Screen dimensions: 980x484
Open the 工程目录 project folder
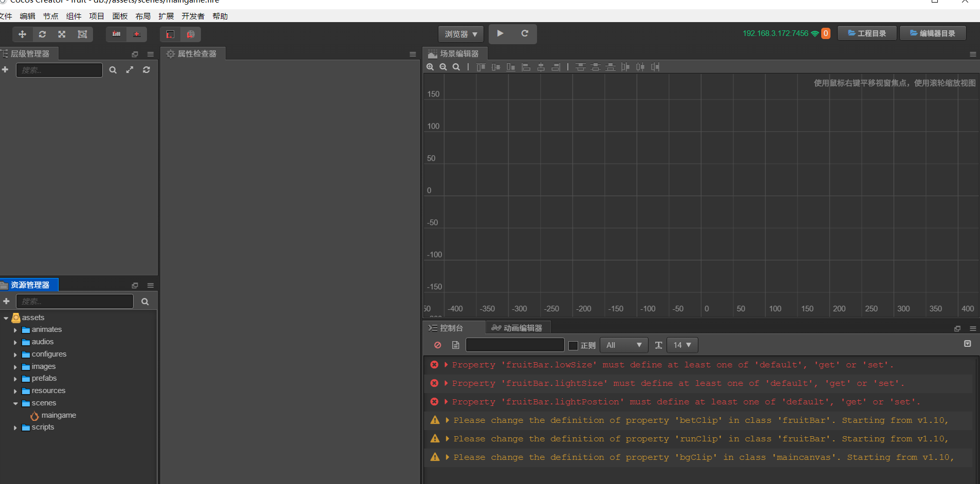[867, 33]
